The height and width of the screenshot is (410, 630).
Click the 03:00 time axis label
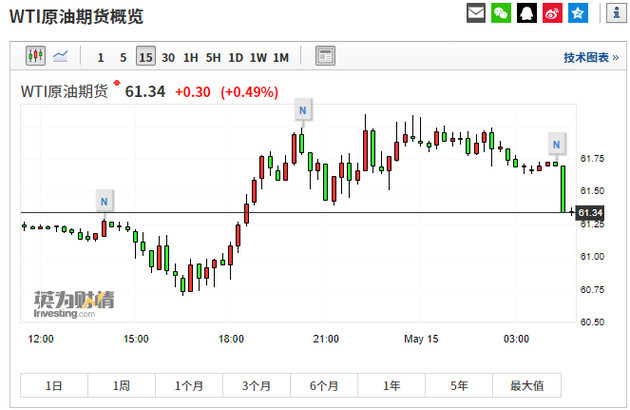516,339
